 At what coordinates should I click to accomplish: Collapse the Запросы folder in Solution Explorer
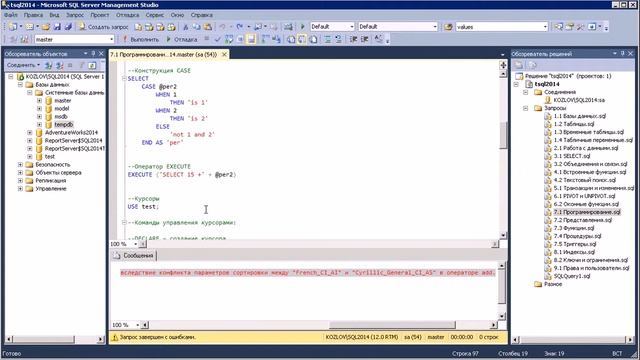coord(526,108)
